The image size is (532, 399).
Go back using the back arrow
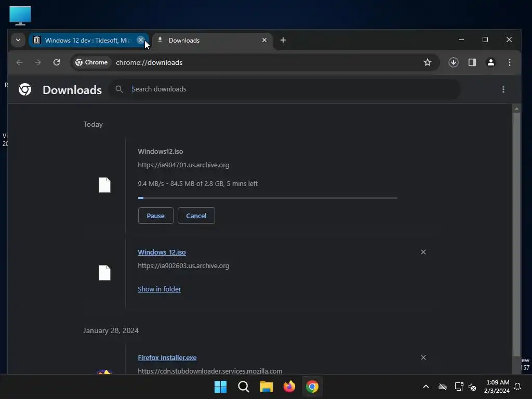[x=19, y=62]
